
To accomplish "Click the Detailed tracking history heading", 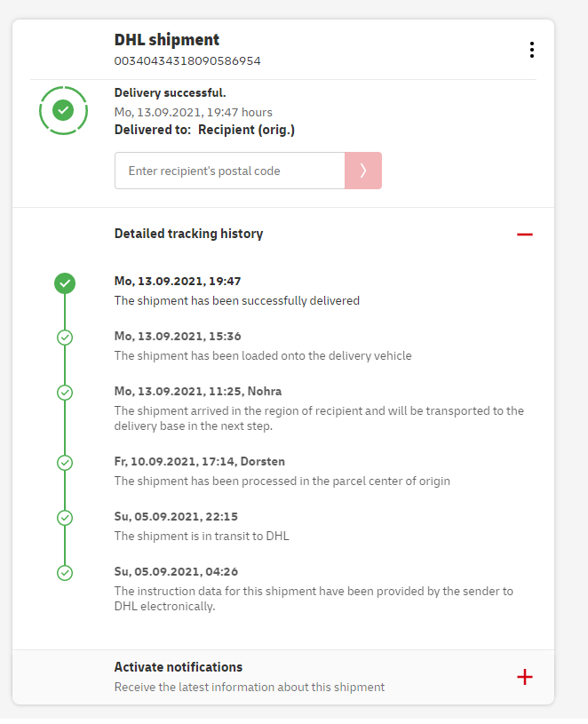I will [x=188, y=234].
